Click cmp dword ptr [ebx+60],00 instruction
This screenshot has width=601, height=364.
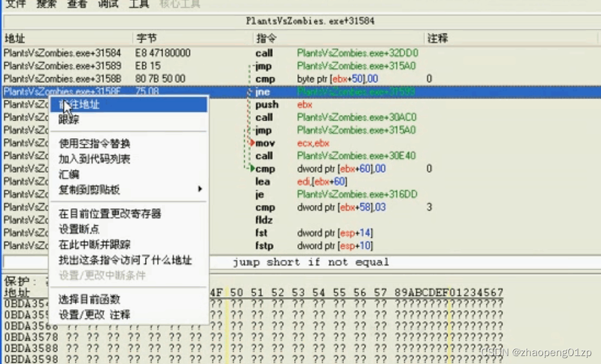pos(320,169)
